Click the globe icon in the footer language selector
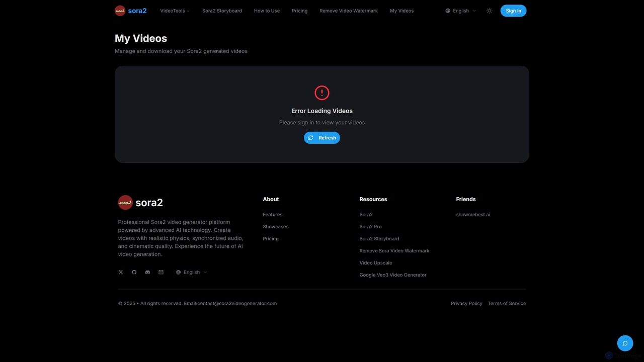Viewport: 644px width, 362px height. tap(178, 272)
